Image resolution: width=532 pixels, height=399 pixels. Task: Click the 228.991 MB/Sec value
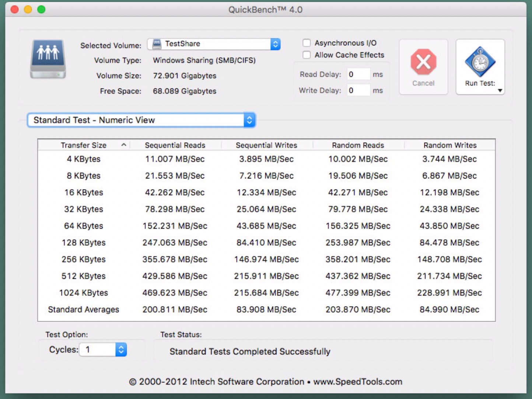point(449,293)
